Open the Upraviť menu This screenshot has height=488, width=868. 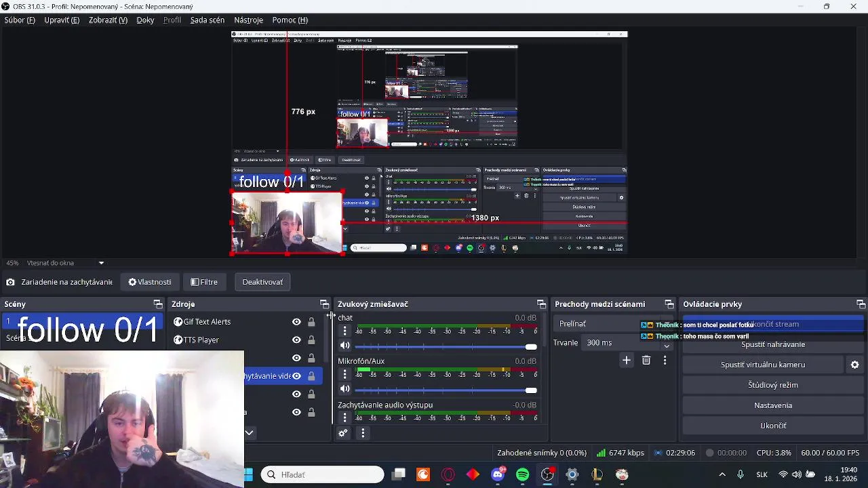62,20
